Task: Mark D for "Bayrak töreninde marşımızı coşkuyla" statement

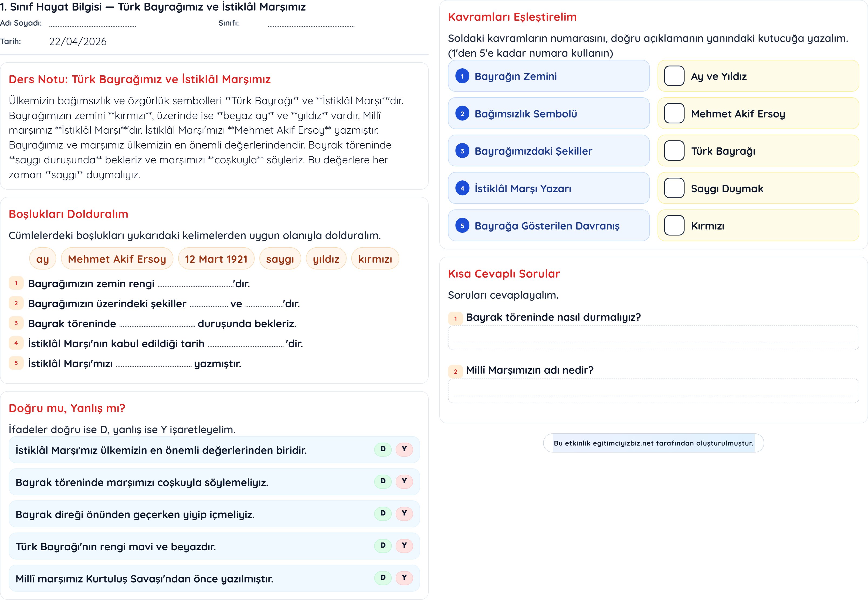Action: pos(382,481)
